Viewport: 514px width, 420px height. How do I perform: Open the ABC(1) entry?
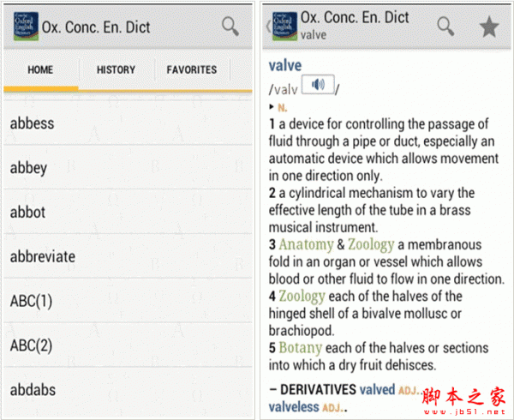tap(128, 301)
